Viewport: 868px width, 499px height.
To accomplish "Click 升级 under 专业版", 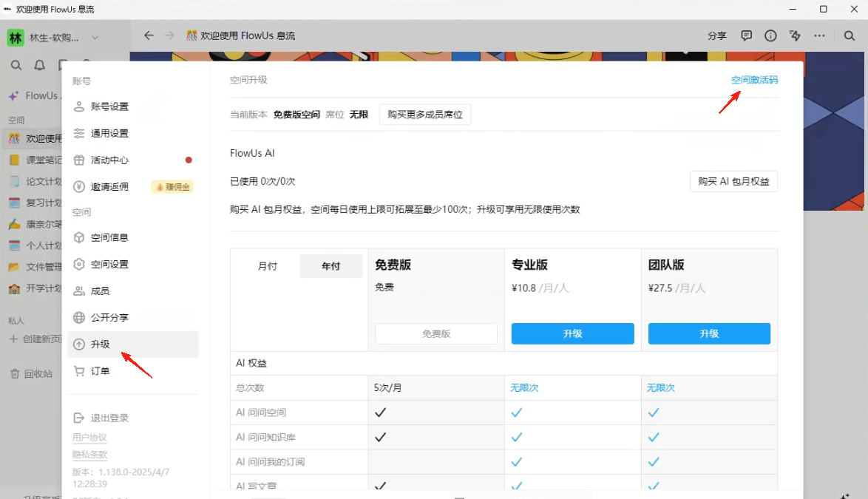I will [x=572, y=333].
